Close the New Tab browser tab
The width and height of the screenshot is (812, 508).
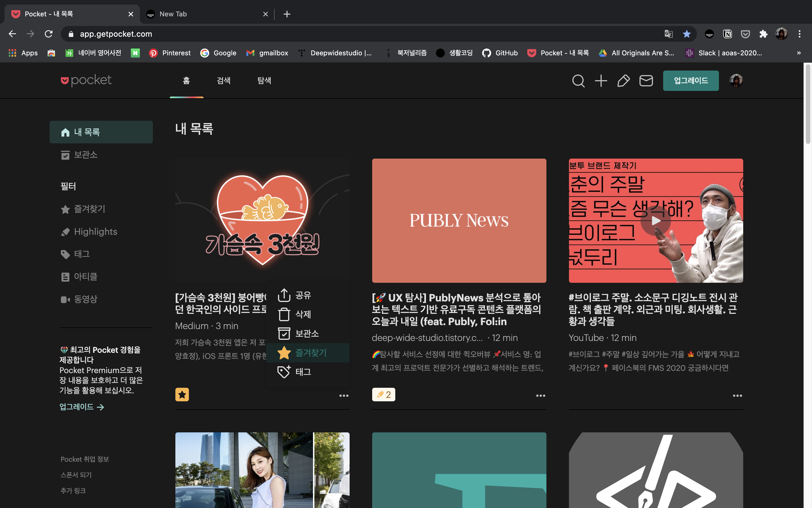coord(265,14)
